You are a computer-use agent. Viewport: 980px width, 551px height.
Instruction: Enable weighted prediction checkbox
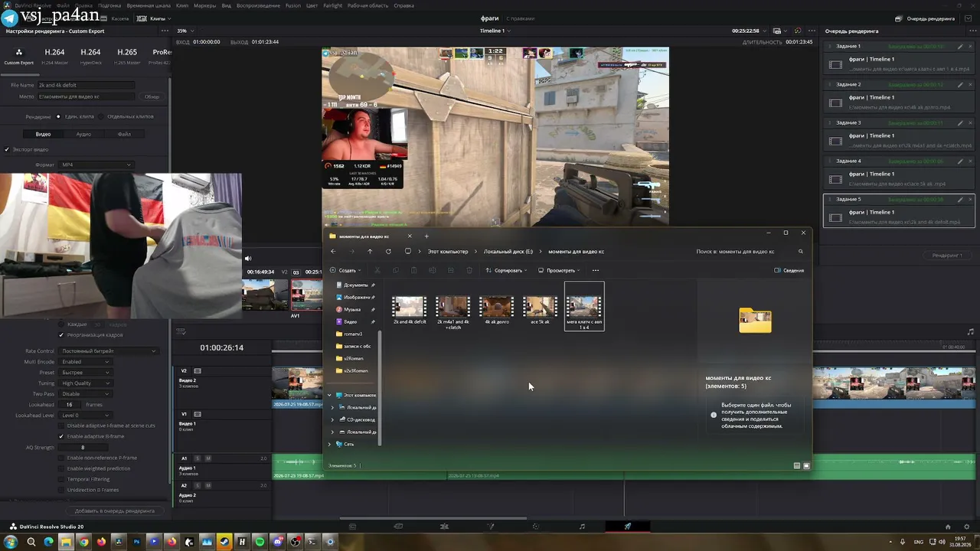click(61, 468)
